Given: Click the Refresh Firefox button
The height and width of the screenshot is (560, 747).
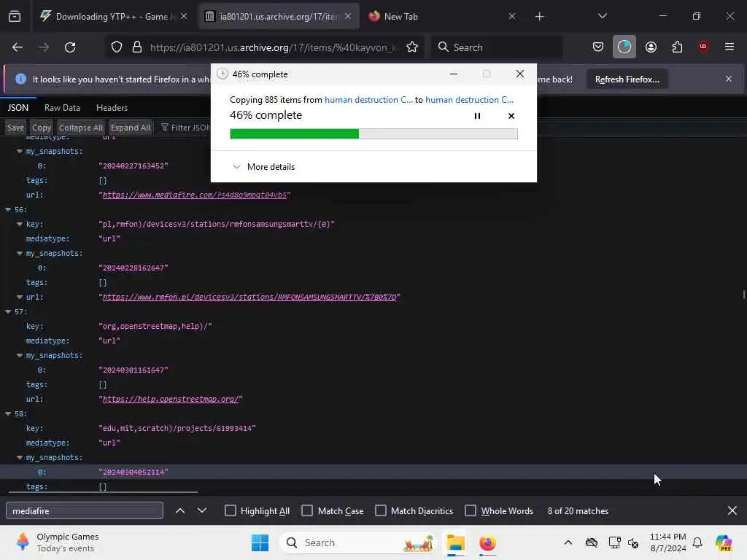Looking at the screenshot, I should (x=627, y=79).
